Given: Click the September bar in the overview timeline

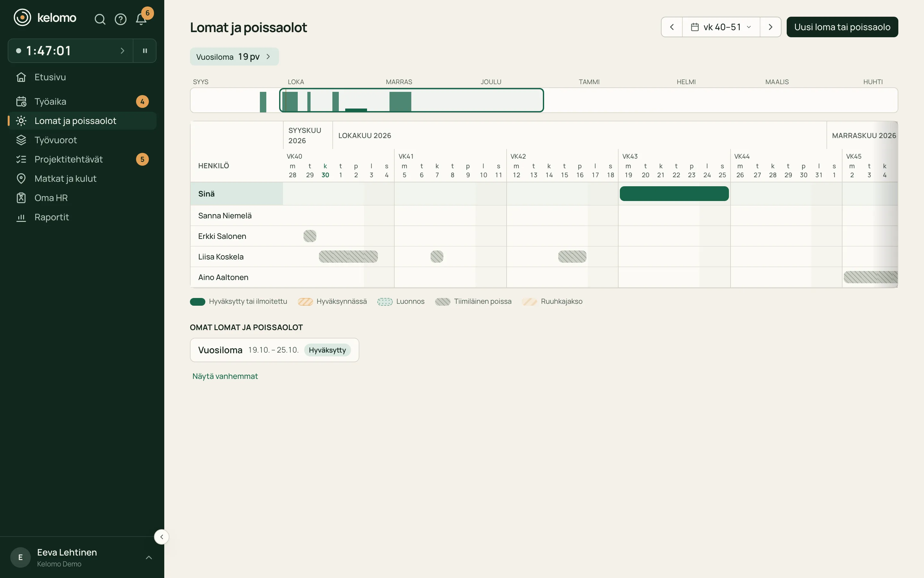Looking at the screenshot, I should pyautogui.click(x=263, y=102).
